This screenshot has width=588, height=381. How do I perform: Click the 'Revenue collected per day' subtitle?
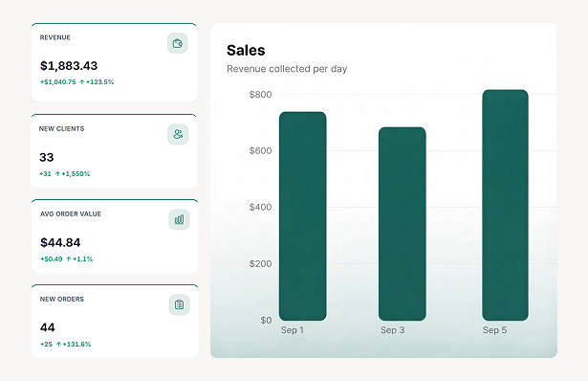pyautogui.click(x=287, y=69)
